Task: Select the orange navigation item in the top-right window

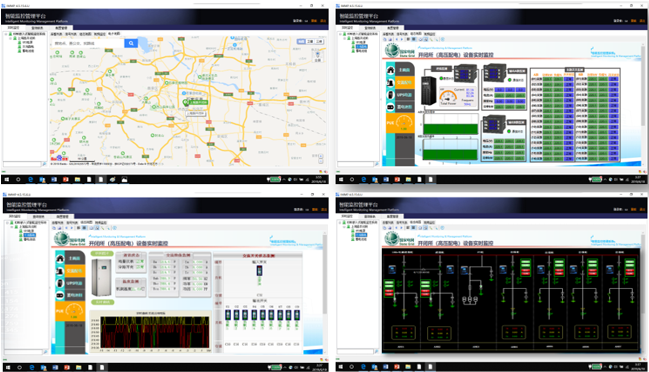Action: click(404, 82)
